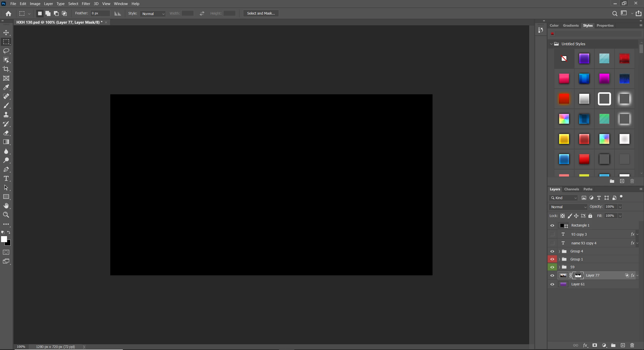Choose the Horizontal Type tool
644x350 pixels.
[6, 179]
